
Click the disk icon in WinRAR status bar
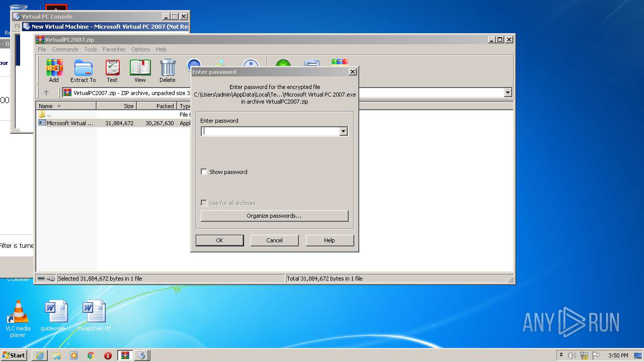point(41,279)
